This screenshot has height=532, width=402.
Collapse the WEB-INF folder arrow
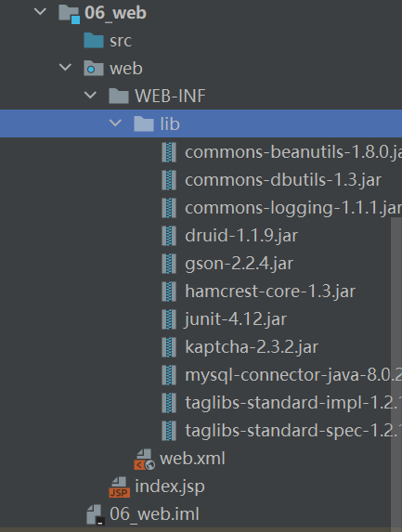pyautogui.click(x=90, y=96)
